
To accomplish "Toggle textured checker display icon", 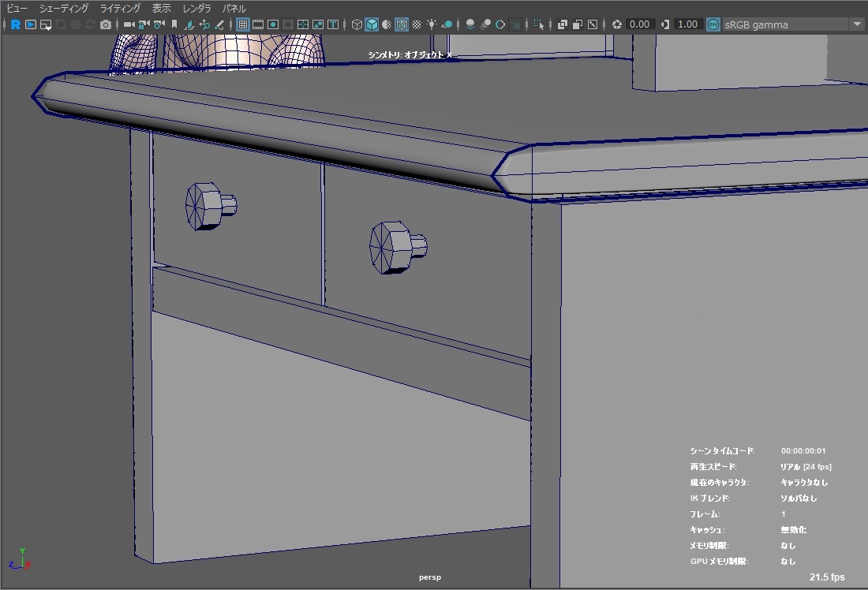I will coord(417,24).
